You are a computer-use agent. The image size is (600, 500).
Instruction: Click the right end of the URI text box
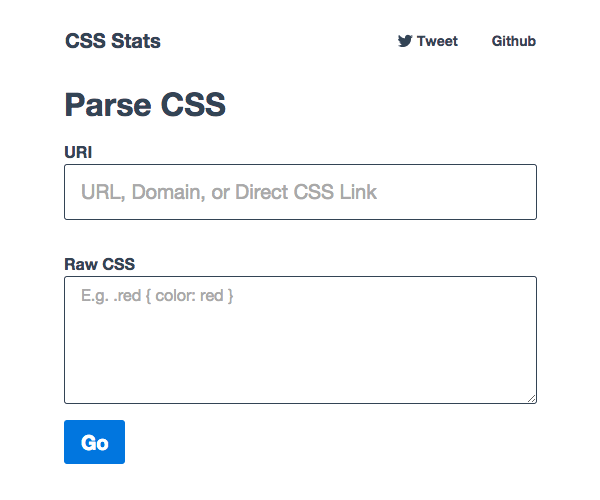[520, 192]
